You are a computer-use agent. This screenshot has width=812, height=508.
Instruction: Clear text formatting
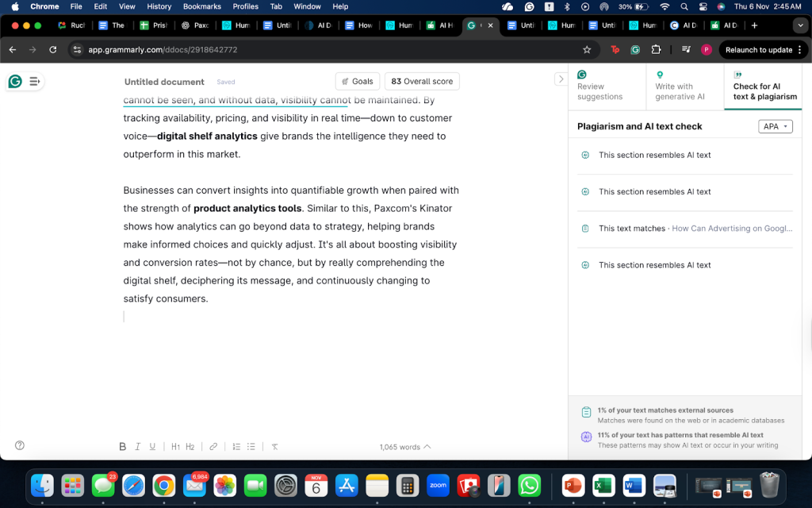click(274, 447)
